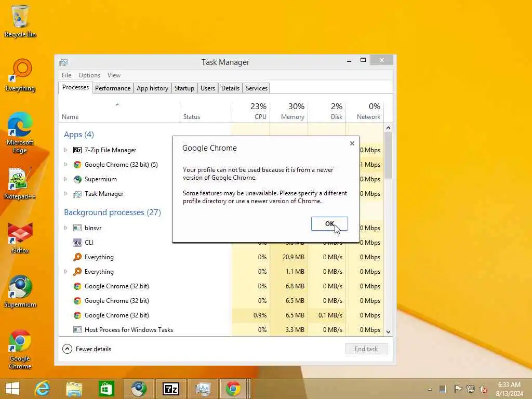This screenshot has height=399, width=532.
Task: Click the Host Process for Windows Tasks icon
Action: (x=77, y=330)
